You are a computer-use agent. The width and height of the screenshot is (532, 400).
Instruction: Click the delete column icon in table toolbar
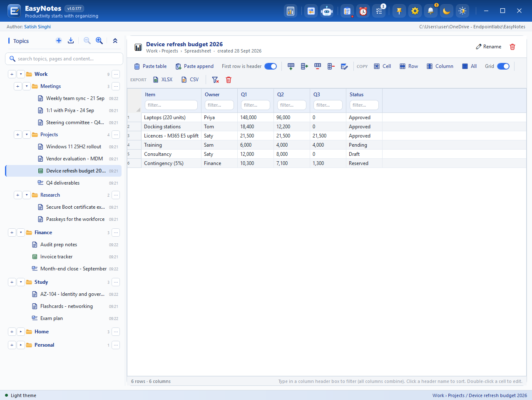[331, 66]
